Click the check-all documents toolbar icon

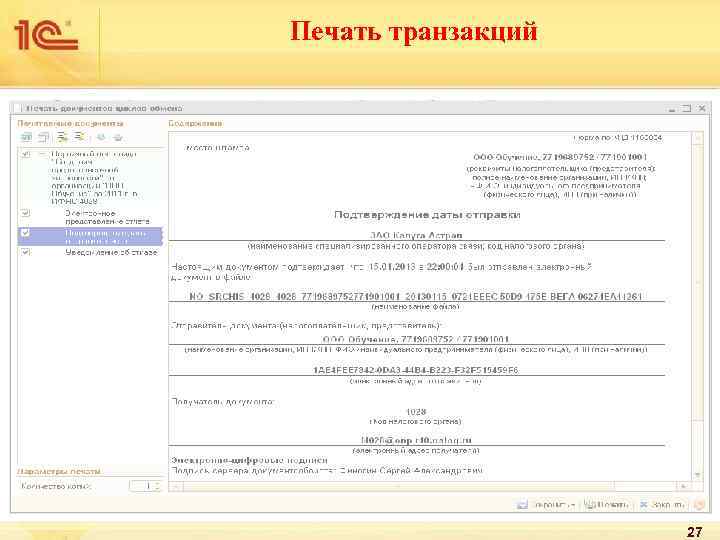point(27,137)
